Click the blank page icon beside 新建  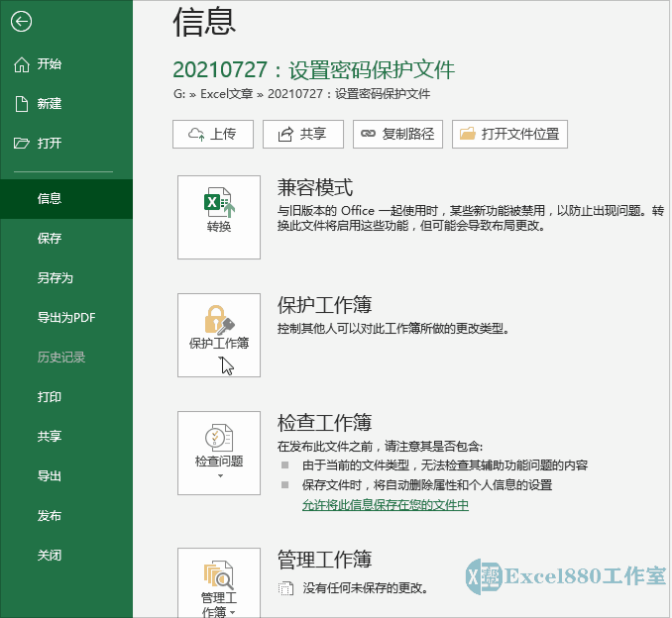pos(22,104)
